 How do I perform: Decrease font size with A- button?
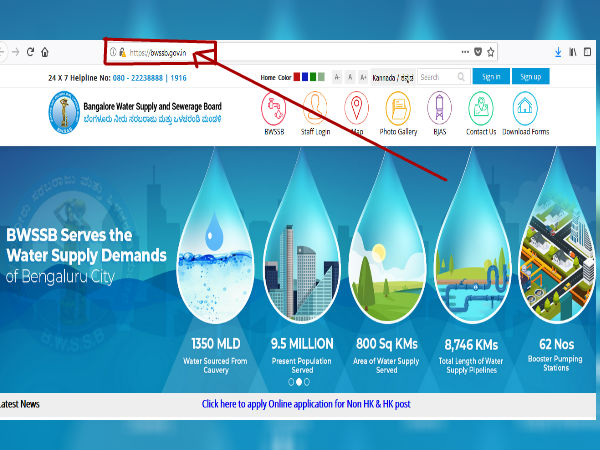[337, 77]
